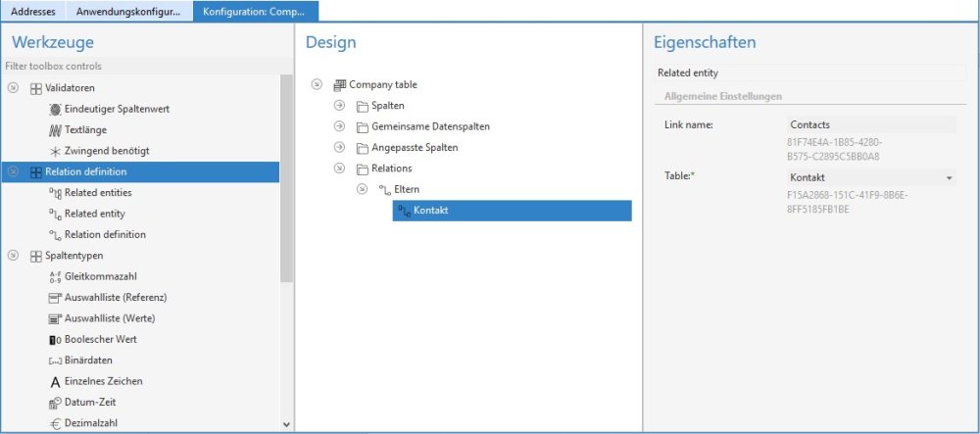
Task: Open the Anwendungskonfigur... tab
Action: [128, 11]
